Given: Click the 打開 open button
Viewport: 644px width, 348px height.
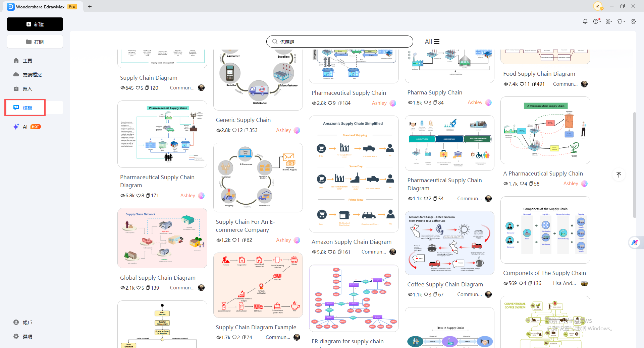Looking at the screenshot, I should tap(35, 42).
